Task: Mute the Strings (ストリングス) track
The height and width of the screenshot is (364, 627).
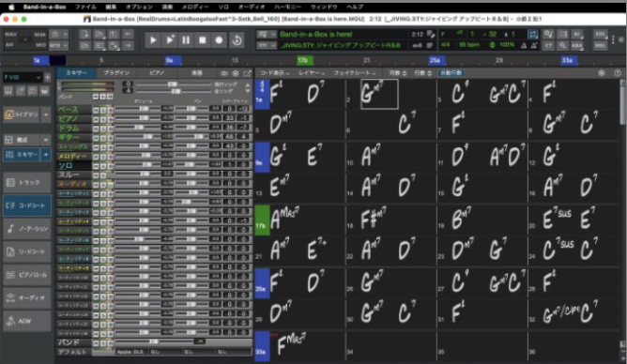Action: click(96, 147)
